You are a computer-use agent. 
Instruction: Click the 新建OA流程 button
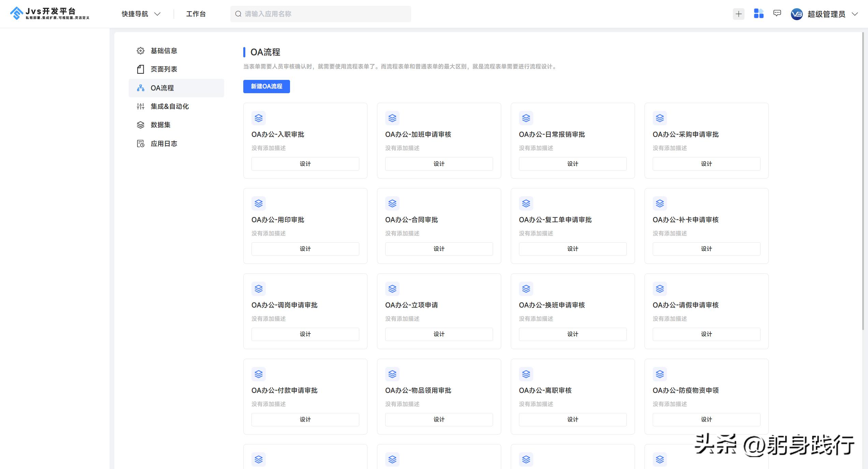click(x=266, y=86)
